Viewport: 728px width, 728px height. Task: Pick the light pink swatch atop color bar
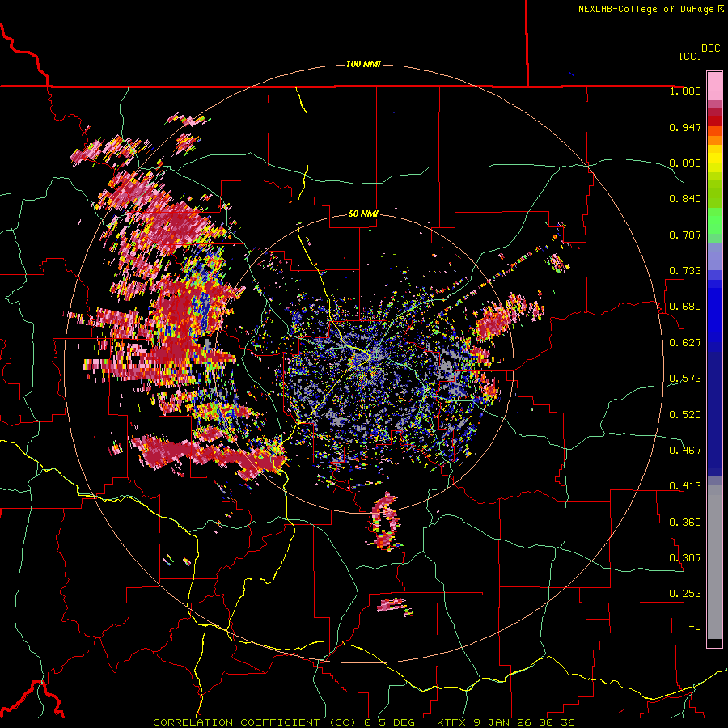(714, 86)
